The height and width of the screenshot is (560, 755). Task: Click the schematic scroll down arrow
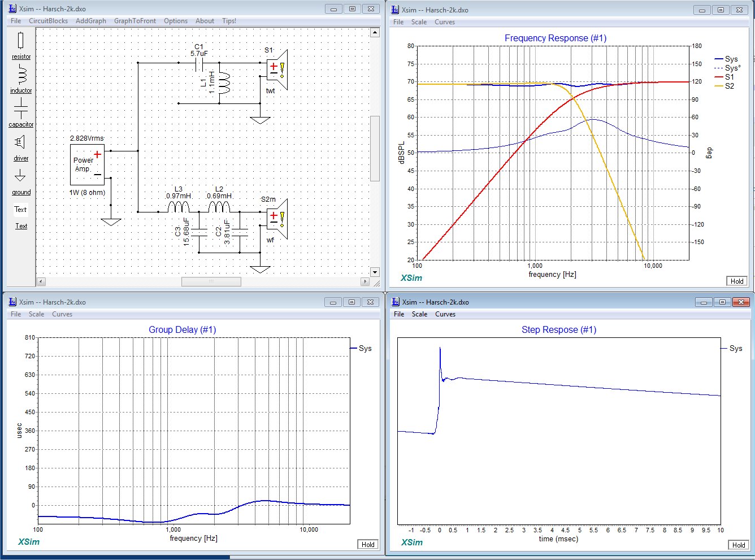click(x=375, y=272)
